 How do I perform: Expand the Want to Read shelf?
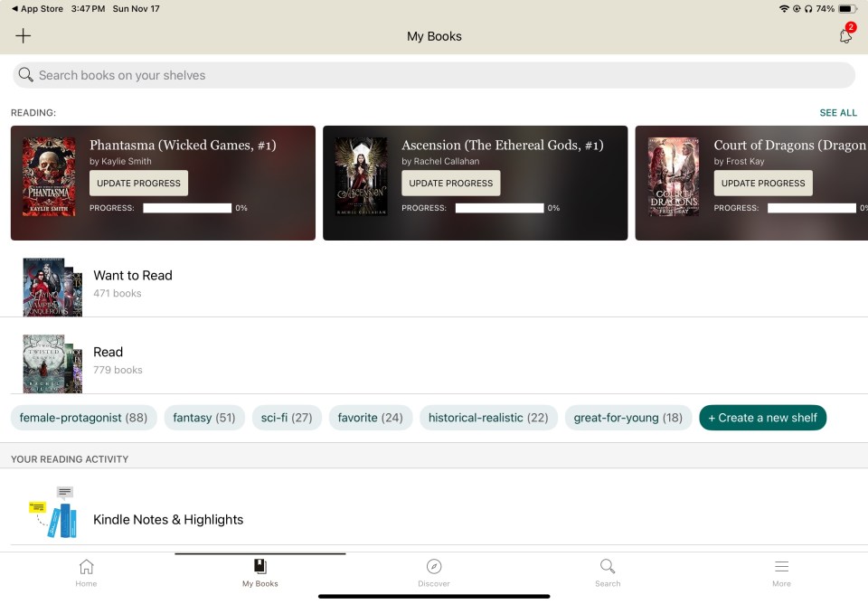click(x=133, y=275)
